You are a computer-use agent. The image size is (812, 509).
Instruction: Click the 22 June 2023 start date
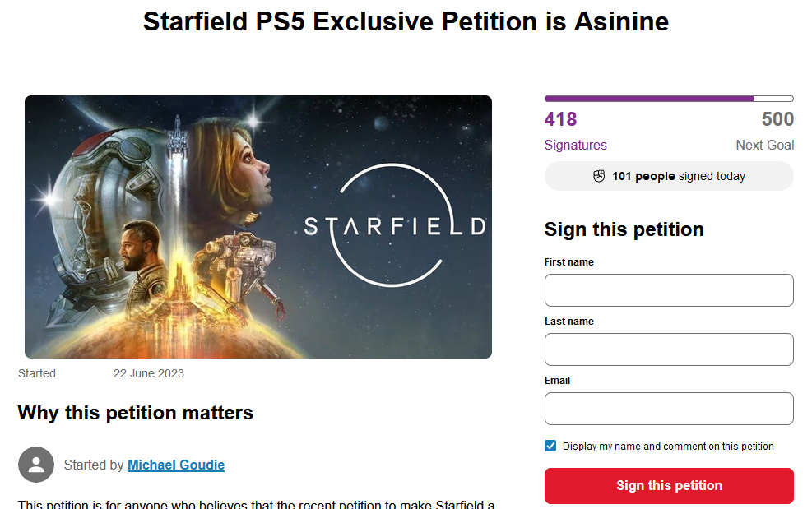[149, 373]
